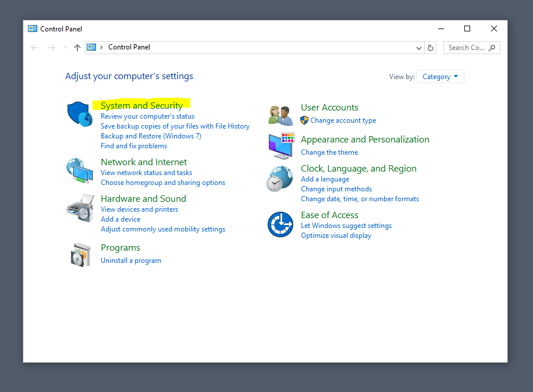
Task: Open the Programs category
Action: tap(120, 248)
